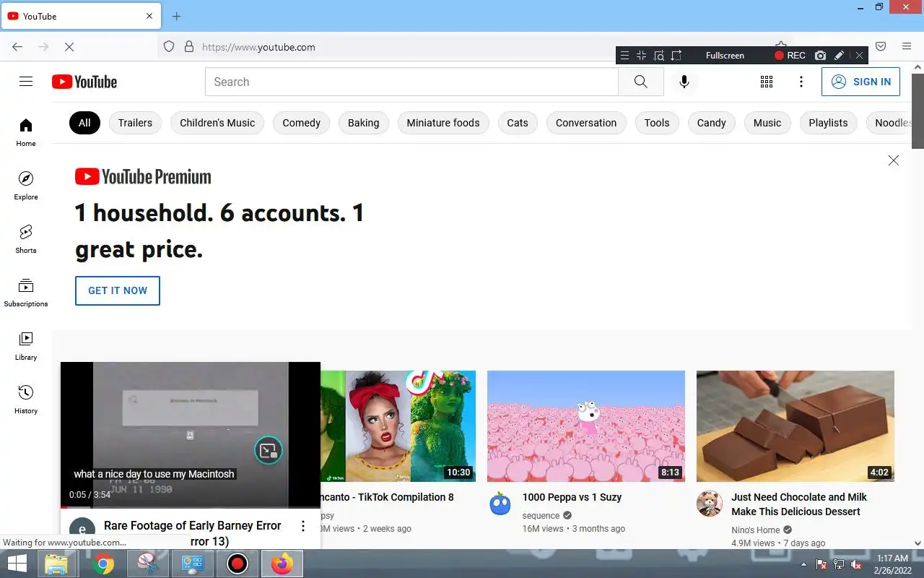
Task: Select the Trailers filter chip
Action: coord(135,123)
